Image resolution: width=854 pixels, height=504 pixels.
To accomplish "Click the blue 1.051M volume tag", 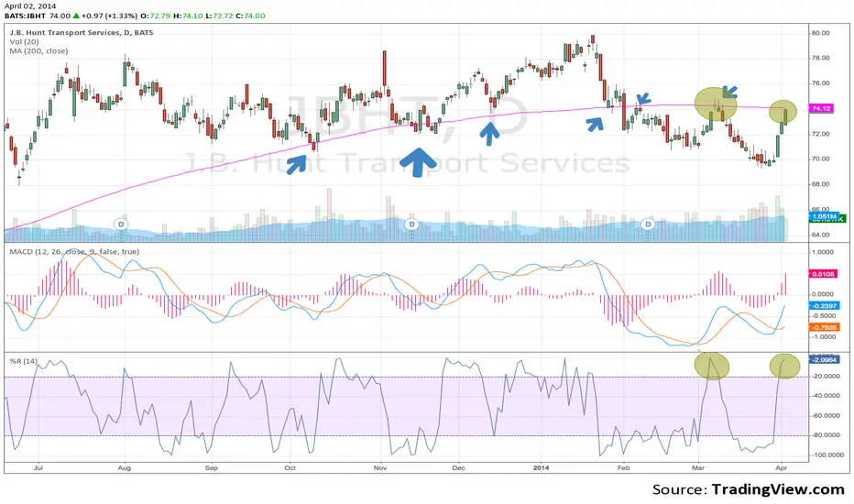I will click(x=824, y=216).
